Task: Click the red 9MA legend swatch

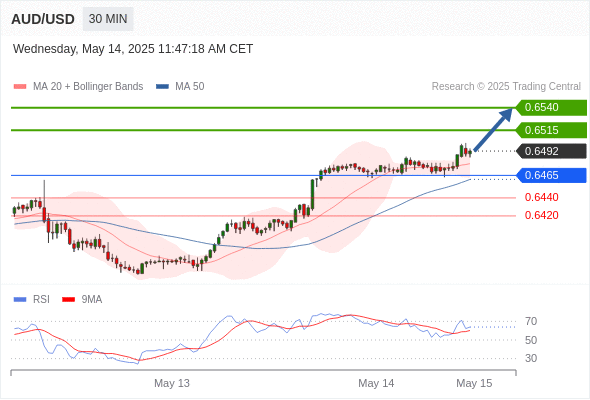Action: [68, 300]
